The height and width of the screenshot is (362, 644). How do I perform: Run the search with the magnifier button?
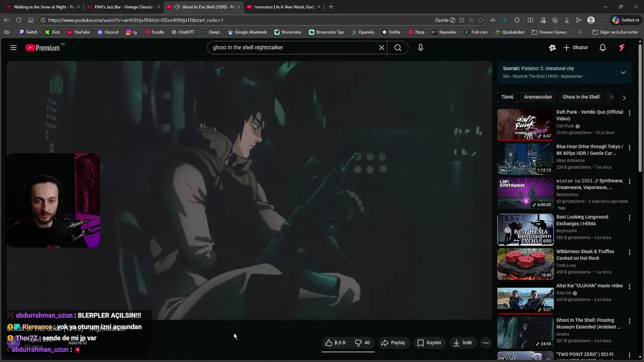point(397,47)
